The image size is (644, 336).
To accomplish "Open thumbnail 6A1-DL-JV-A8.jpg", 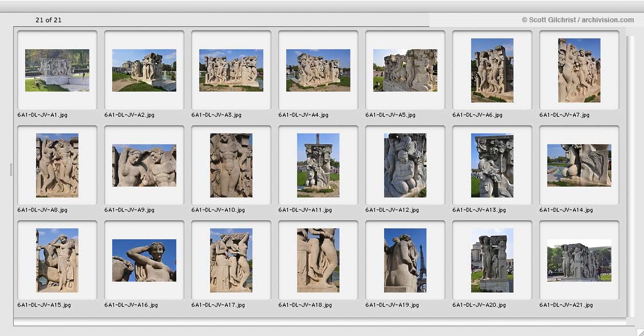I will pos(57,165).
